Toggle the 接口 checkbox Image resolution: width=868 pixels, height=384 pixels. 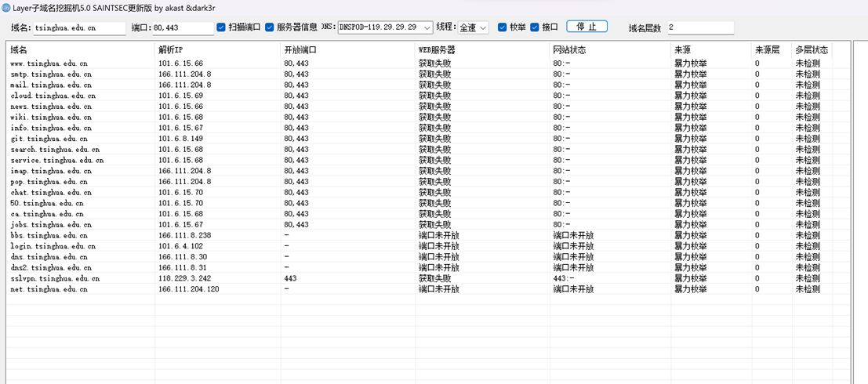(535, 27)
